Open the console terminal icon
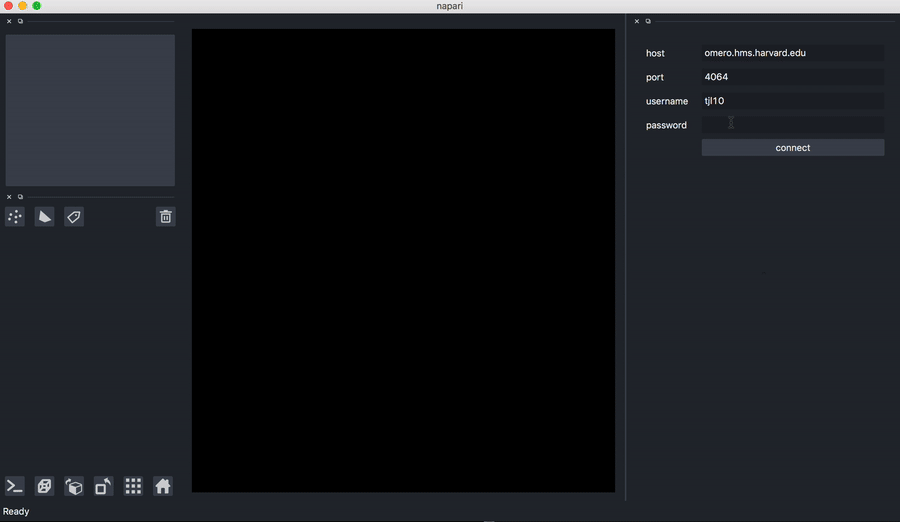This screenshot has height=522, width=900. pos(15,486)
